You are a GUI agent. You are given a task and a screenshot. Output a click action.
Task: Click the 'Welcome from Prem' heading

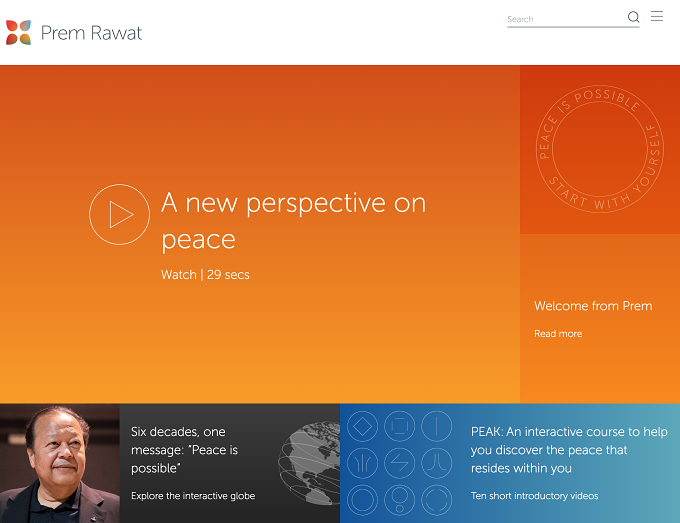[593, 306]
